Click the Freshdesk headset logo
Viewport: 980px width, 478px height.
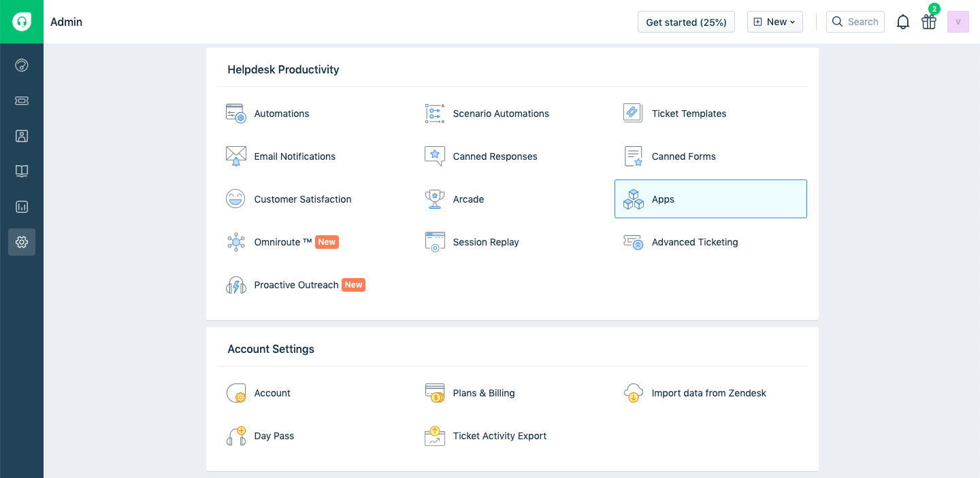pyautogui.click(x=22, y=22)
